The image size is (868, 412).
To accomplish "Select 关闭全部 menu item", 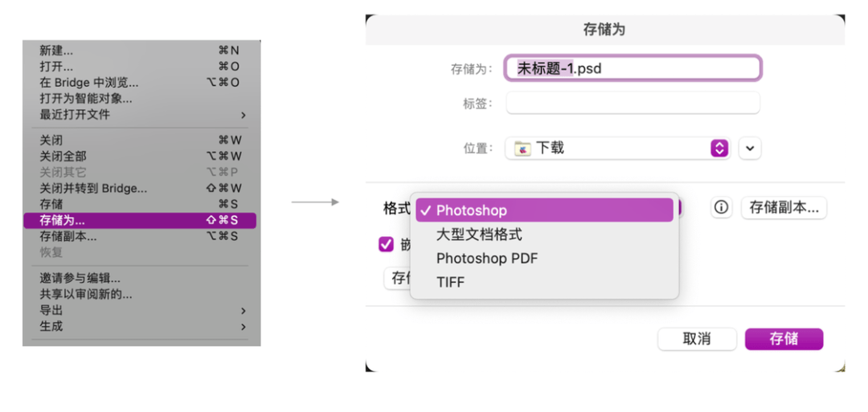I will tap(141, 156).
